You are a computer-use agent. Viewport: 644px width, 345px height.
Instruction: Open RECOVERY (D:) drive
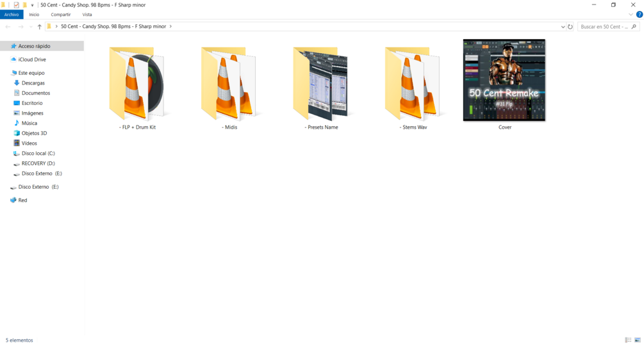(38, 163)
